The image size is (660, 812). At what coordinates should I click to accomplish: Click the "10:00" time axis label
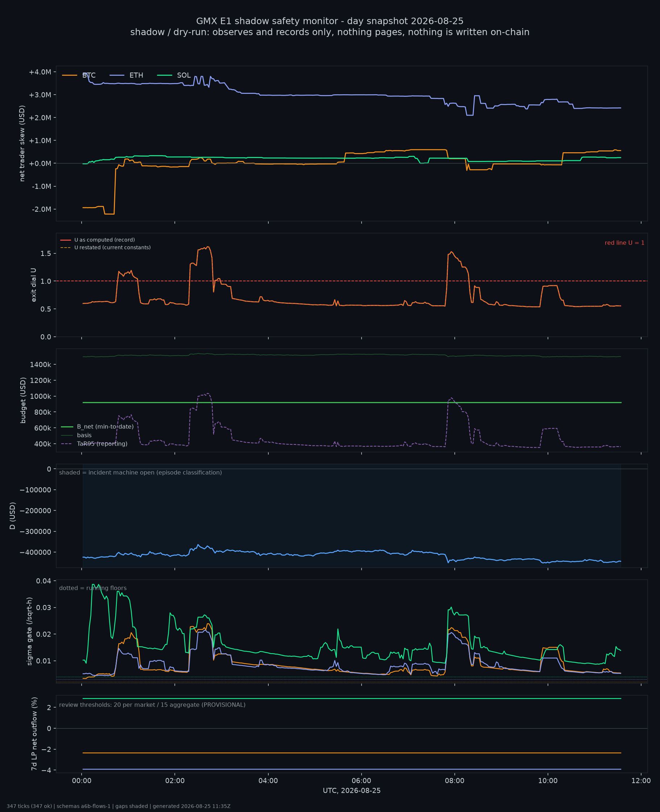pos(548,781)
